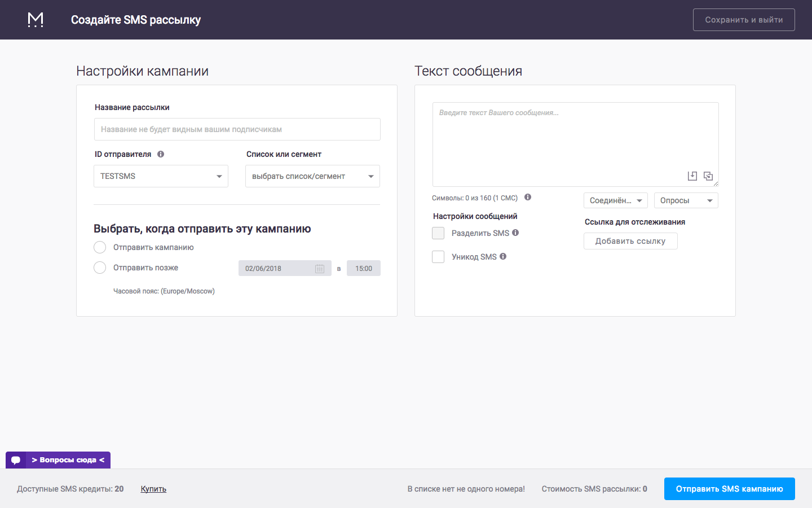The image size is (812, 508).
Task: Click the template insert icon in message editor
Action: [692, 176]
